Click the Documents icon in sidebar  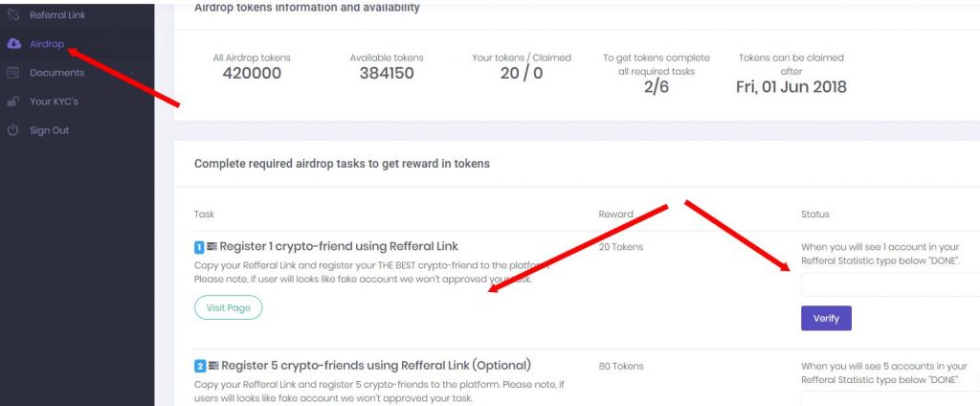point(13,73)
